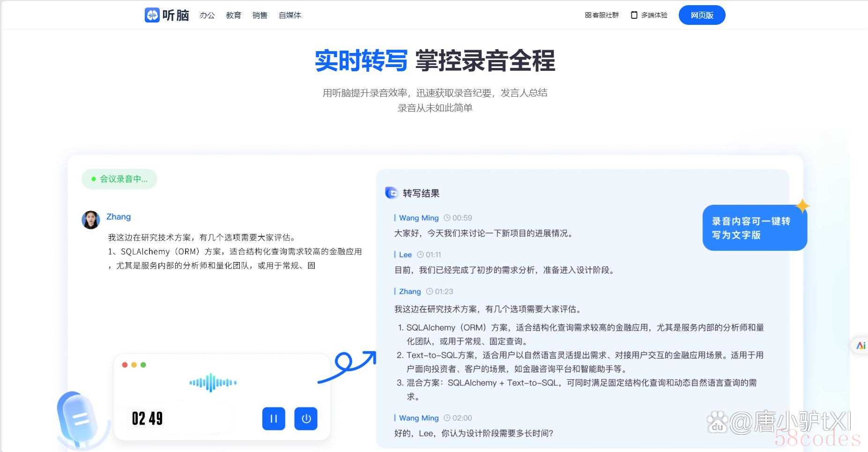Pause recording with the pause button
The image size is (868, 452).
(x=274, y=419)
